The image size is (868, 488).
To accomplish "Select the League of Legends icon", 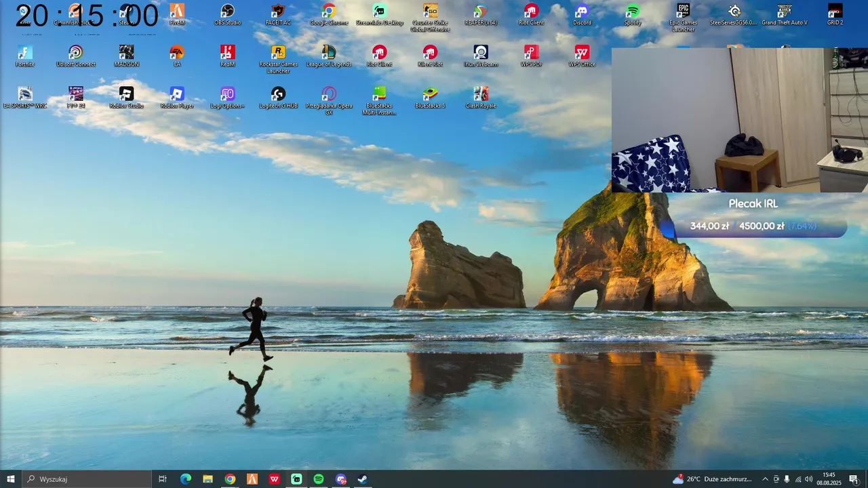I will coord(329,56).
